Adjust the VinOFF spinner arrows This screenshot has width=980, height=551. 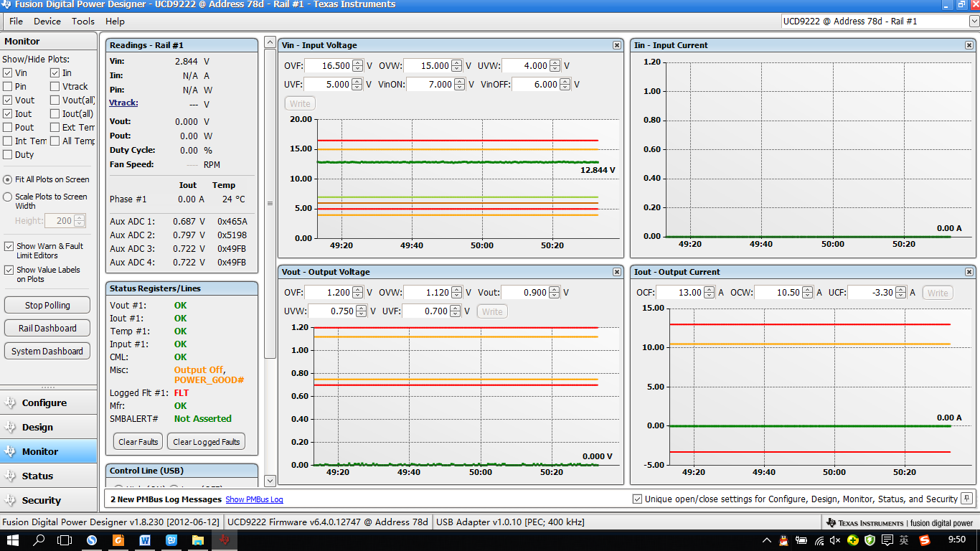(x=565, y=85)
